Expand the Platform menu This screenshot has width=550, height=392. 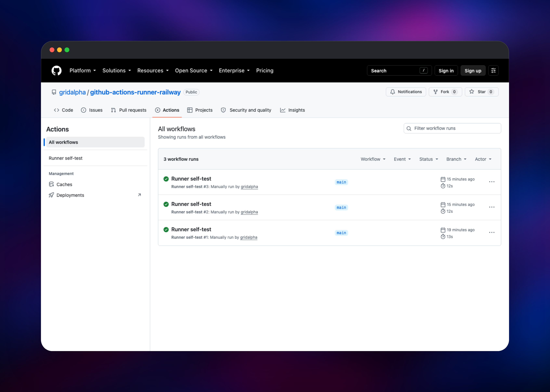(x=83, y=71)
